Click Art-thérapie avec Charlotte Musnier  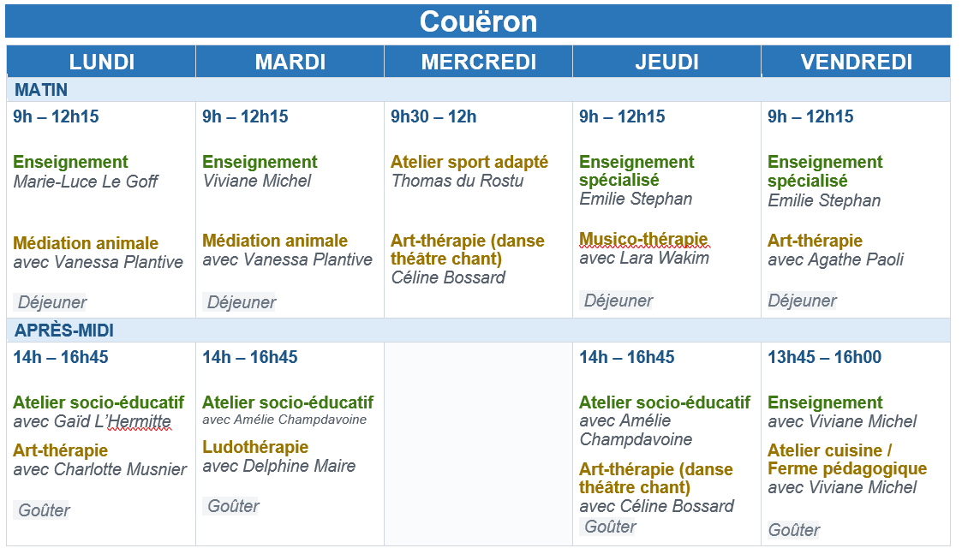click(100, 460)
